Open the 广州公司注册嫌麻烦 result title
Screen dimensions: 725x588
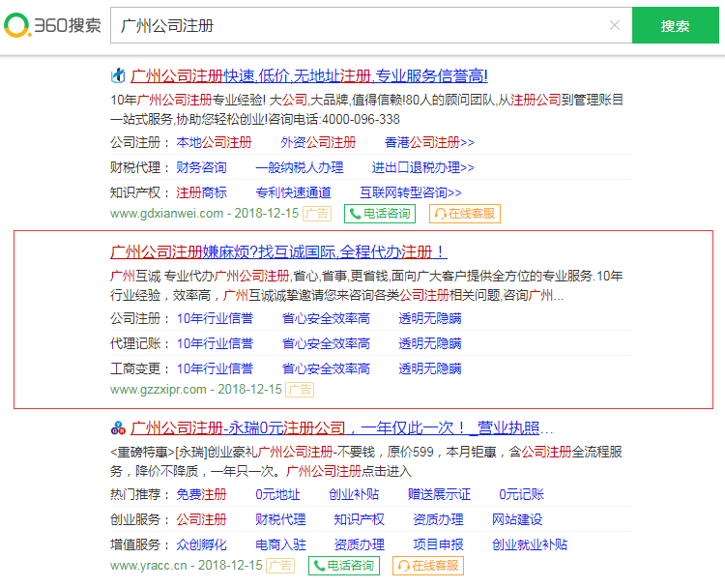[x=278, y=251]
